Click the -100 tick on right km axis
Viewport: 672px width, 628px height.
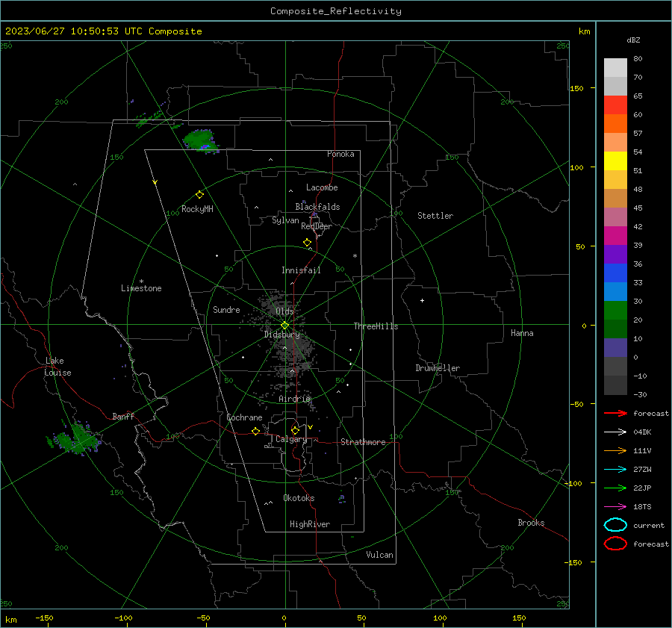573,483
